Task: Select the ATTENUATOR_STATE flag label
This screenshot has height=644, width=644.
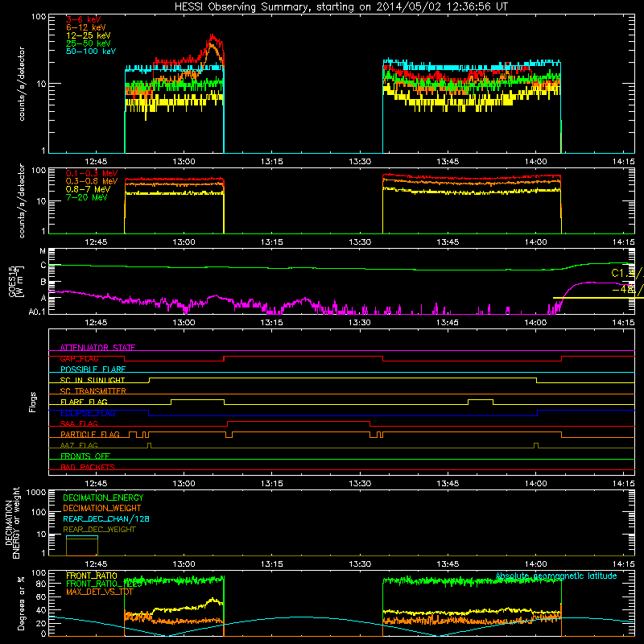Action: (97, 348)
